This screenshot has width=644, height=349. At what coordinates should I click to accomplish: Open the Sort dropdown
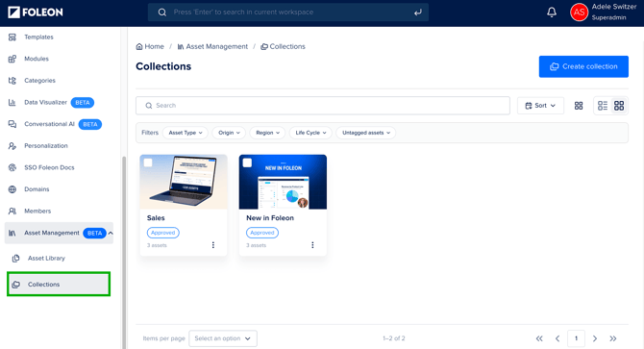pyautogui.click(x=540, y=106)
